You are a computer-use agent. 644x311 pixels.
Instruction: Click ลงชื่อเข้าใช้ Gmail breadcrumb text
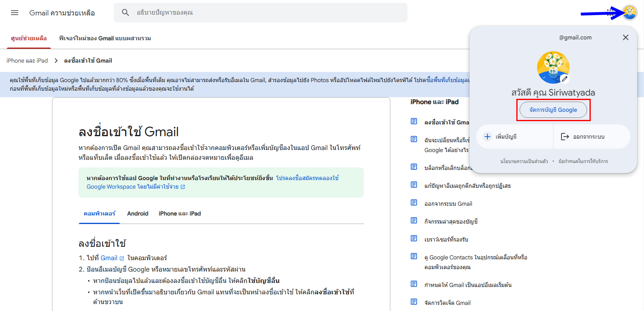pyautogui.click(x=88, y=61)
